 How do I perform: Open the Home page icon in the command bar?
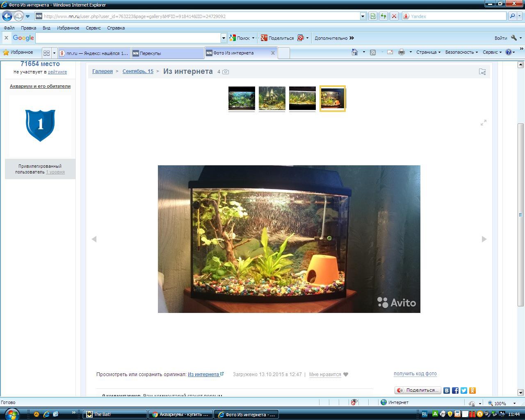355,52
